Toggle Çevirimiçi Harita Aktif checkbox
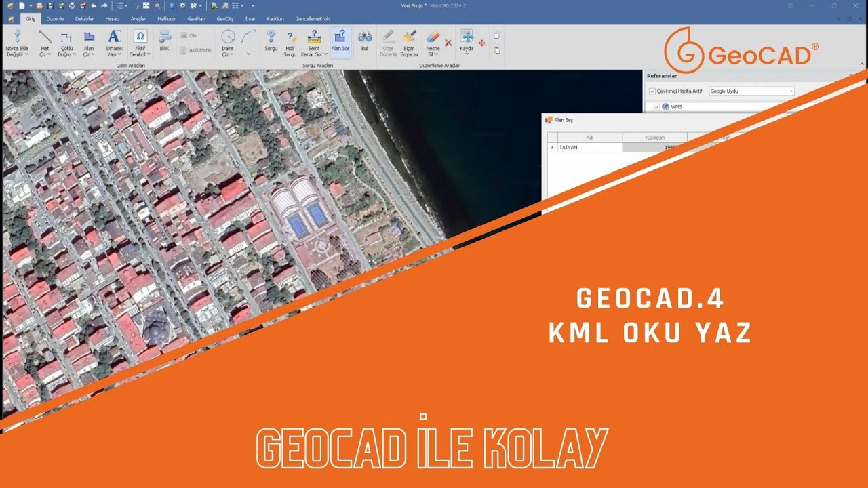868x488 pixels. tap(652, 91)
